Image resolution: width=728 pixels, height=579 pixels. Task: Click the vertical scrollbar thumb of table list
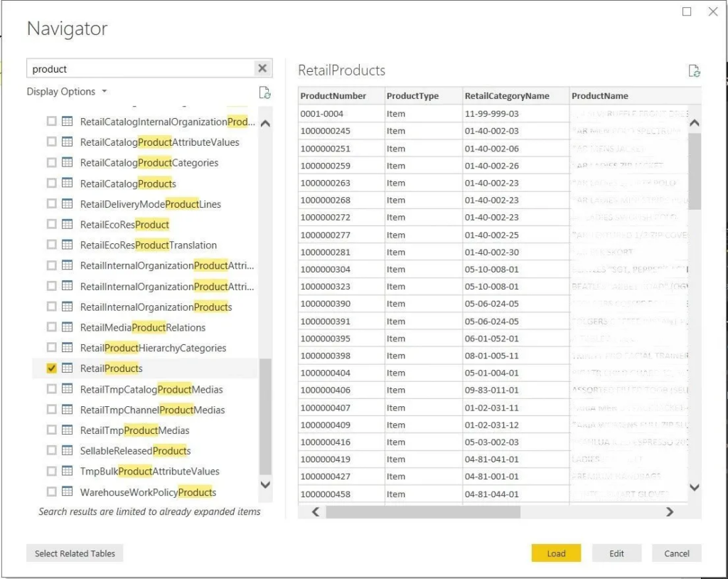pos(266,416)
